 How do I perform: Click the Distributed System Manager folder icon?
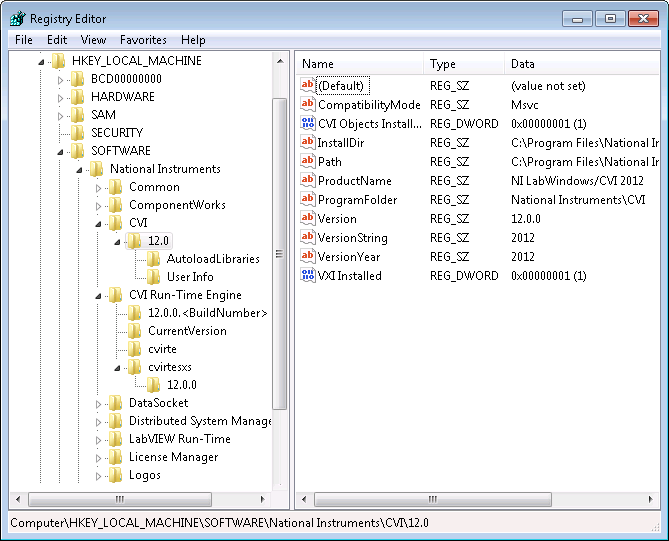(115, 421)
